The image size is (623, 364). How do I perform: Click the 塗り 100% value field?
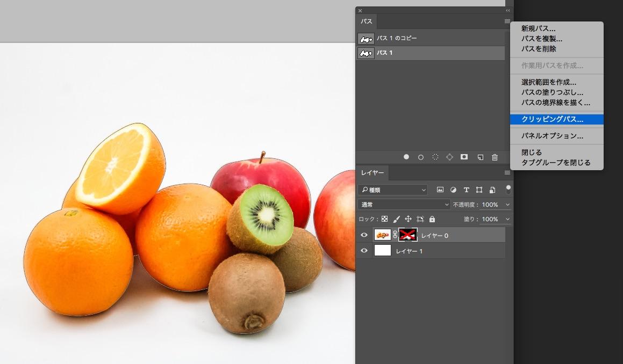point(490,219)
